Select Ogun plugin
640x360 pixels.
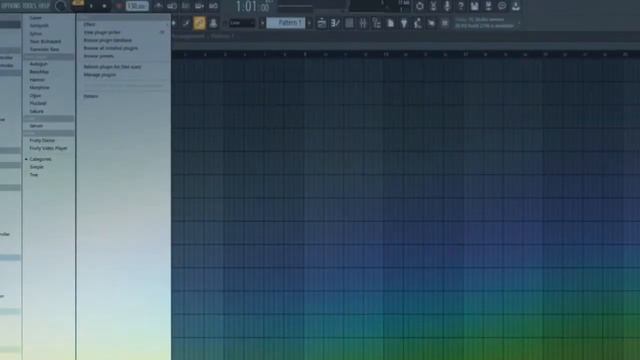coord(35,96)
